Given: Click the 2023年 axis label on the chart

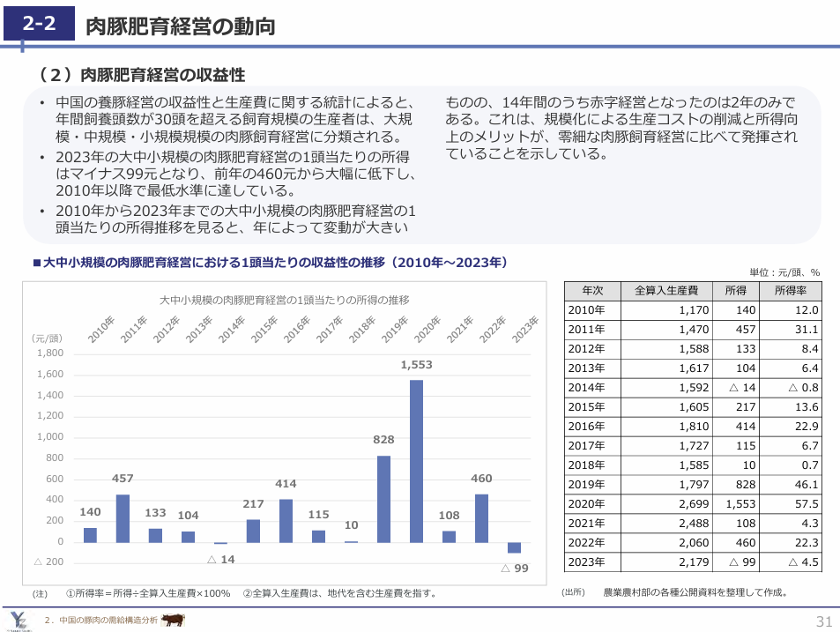Looking at the screenshot, I should (525, 329).
